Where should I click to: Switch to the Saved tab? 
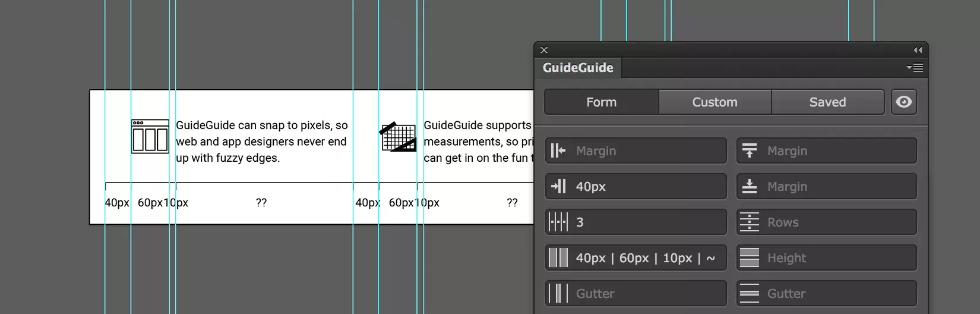(x=828, y=102)
